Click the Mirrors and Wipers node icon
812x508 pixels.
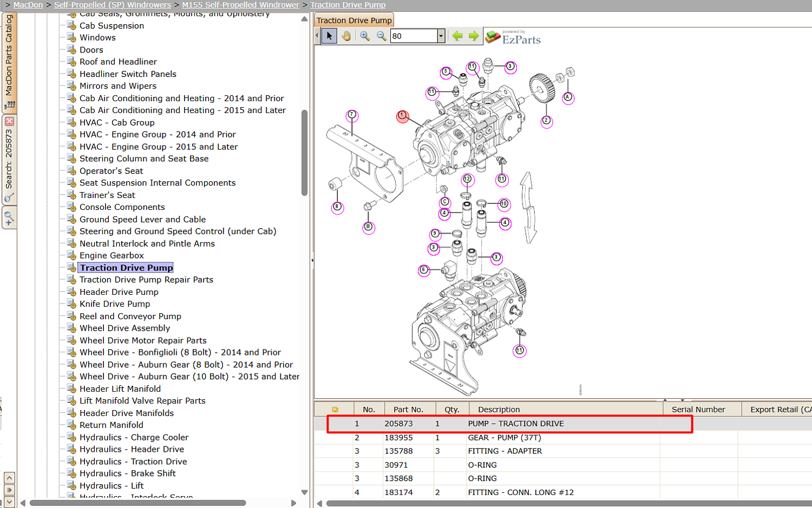click(x=71, y=86)
